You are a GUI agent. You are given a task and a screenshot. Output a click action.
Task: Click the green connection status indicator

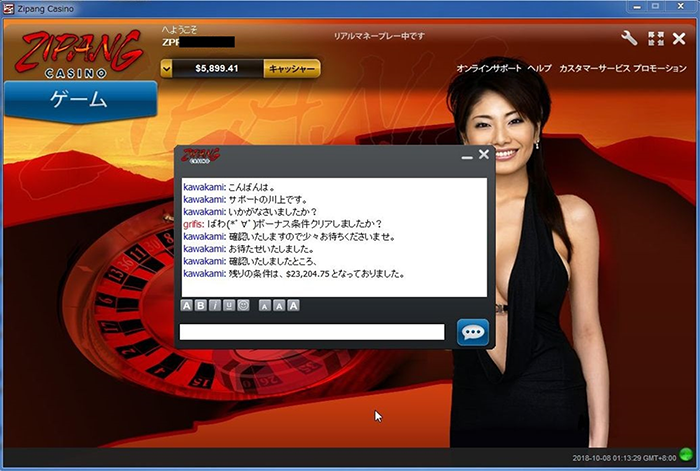click(x=685, y=455)
